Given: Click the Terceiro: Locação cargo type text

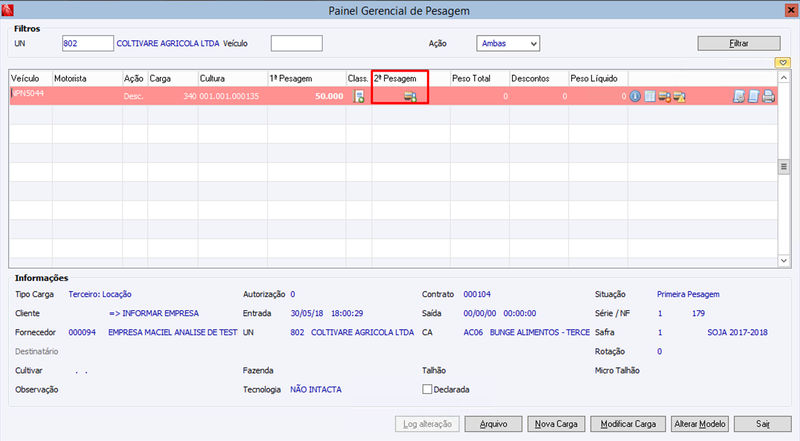Looking at the screenshot, I should tap(100, 295).
